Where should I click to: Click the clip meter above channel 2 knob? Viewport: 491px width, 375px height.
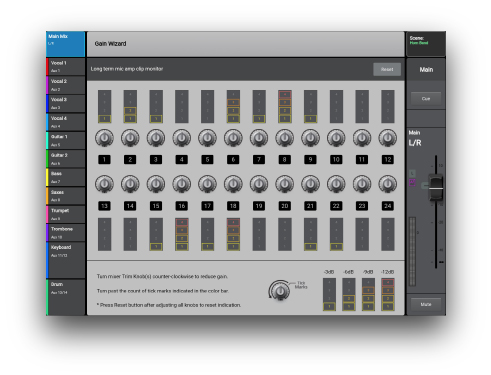130,106
